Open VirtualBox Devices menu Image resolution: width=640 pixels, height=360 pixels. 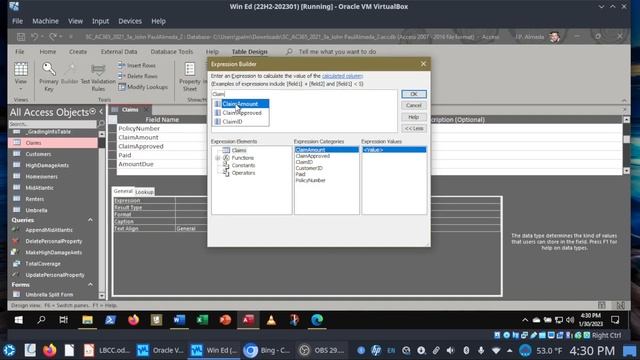pos(130,21)
